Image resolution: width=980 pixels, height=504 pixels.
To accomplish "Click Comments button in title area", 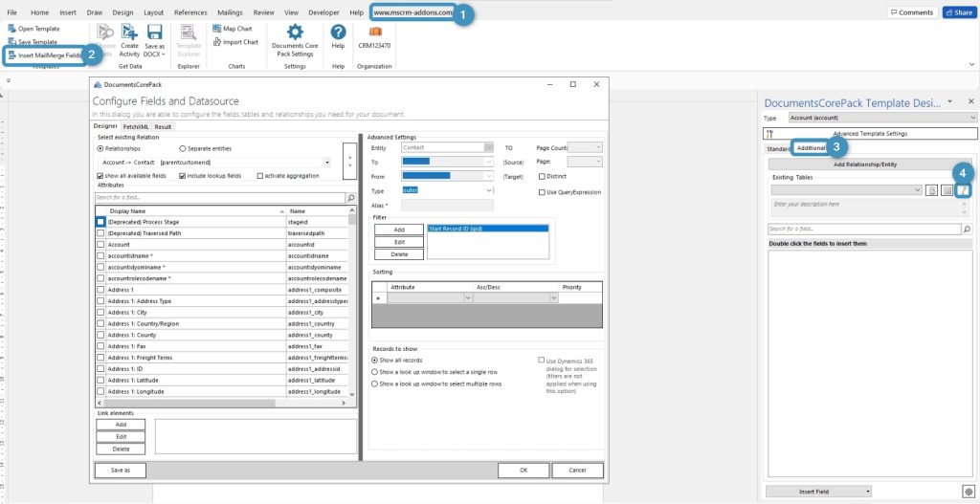I will (912, 12).
